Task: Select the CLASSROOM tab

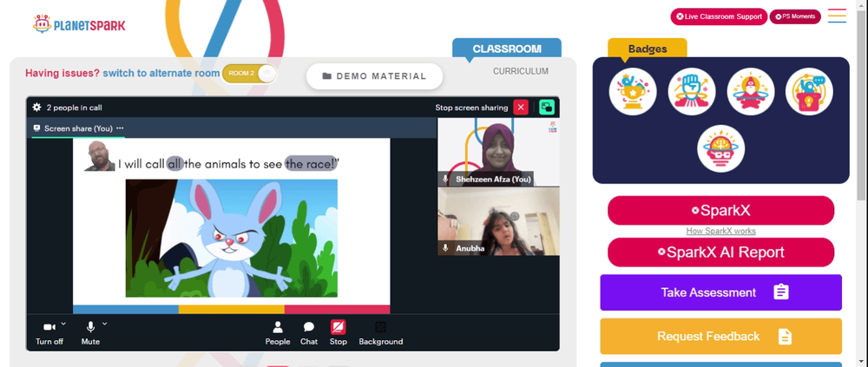Action: (x=507, y=49)
